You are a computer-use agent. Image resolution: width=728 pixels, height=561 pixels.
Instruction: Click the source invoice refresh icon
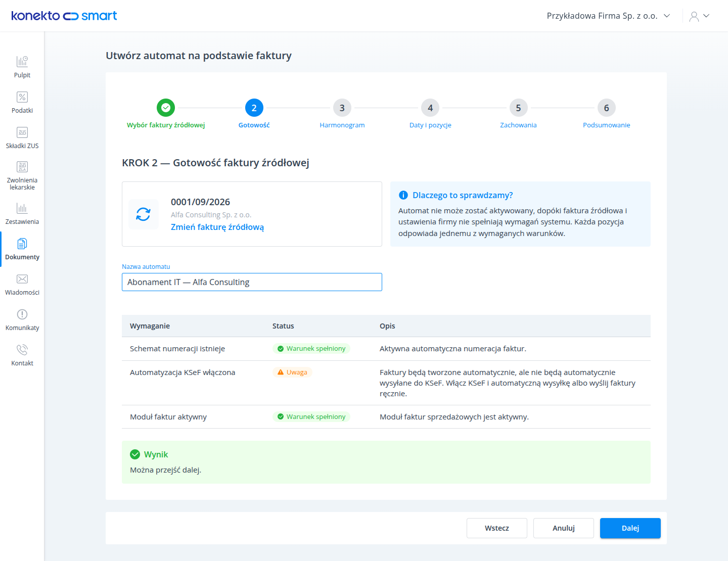[144, 214]
